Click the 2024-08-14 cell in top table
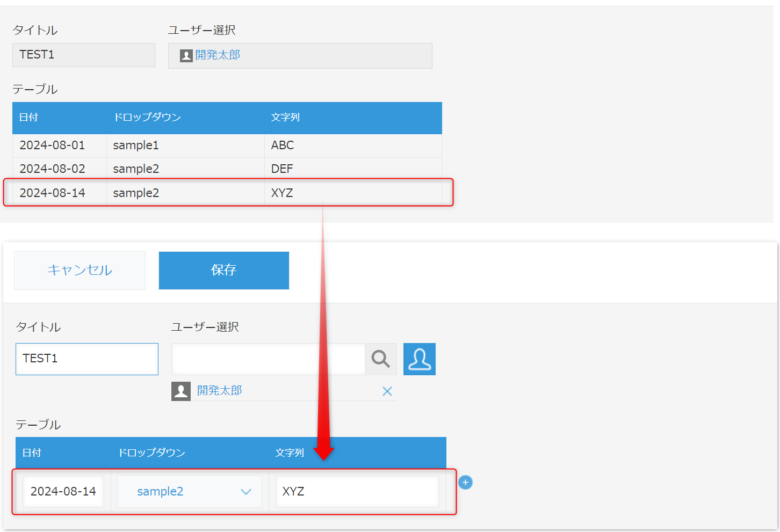This screenshot has height=532, width=780. click(60, 193)
